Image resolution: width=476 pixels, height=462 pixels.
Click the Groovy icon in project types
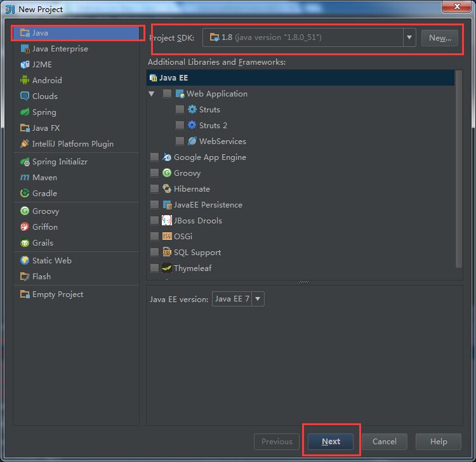pyautogui.click(x=25, y=211)
